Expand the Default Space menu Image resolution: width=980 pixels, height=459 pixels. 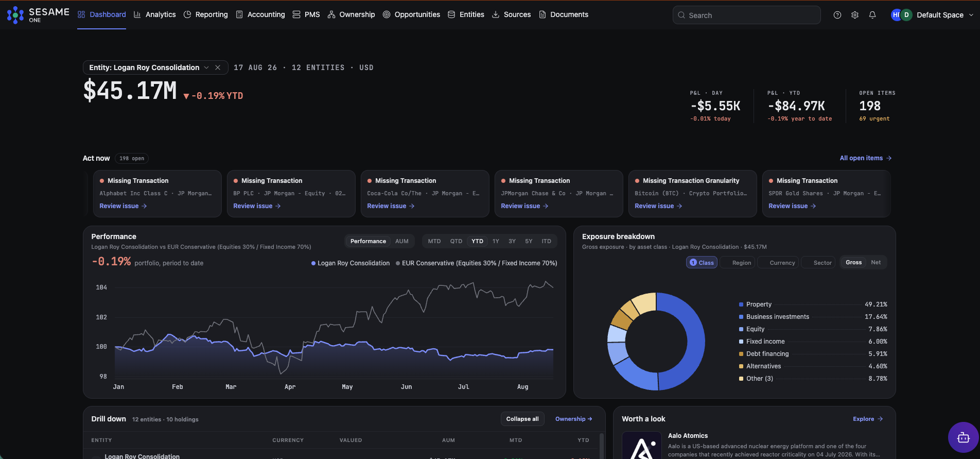click(x=946, y=15)
